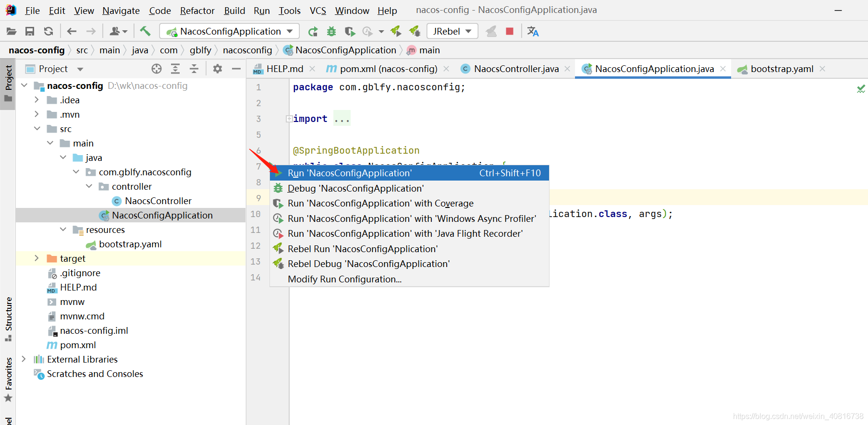Open Project panel settings gear

point(218,69)
